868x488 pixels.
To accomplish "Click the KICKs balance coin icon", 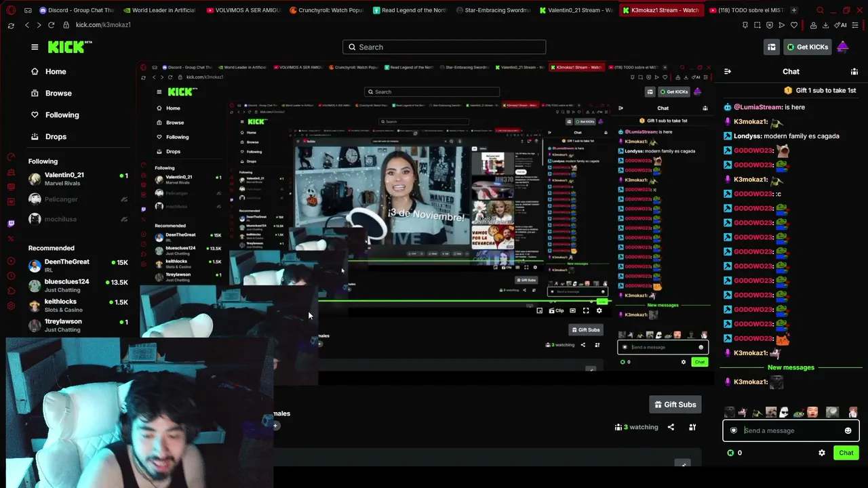I will coord(730,453).
